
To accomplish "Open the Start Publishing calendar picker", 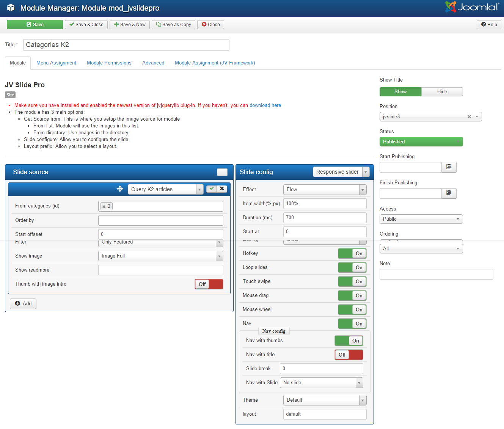I will pyautogui.click(x=449, y=167).
